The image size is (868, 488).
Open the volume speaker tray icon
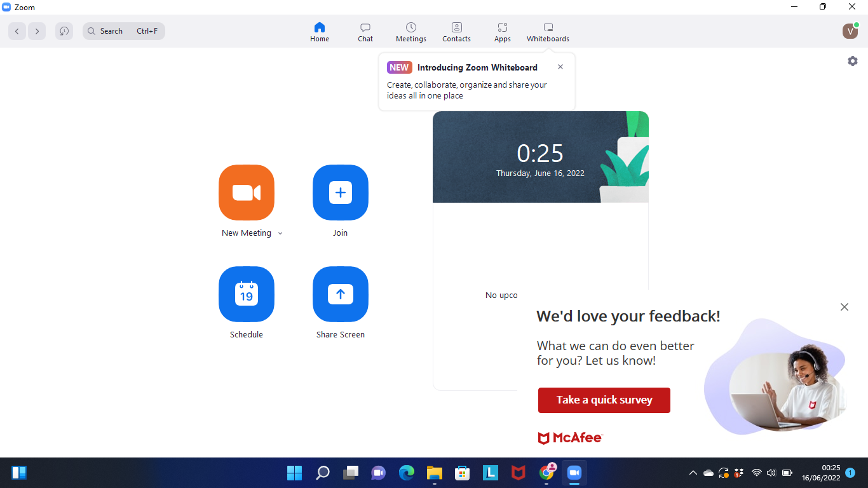771,473
